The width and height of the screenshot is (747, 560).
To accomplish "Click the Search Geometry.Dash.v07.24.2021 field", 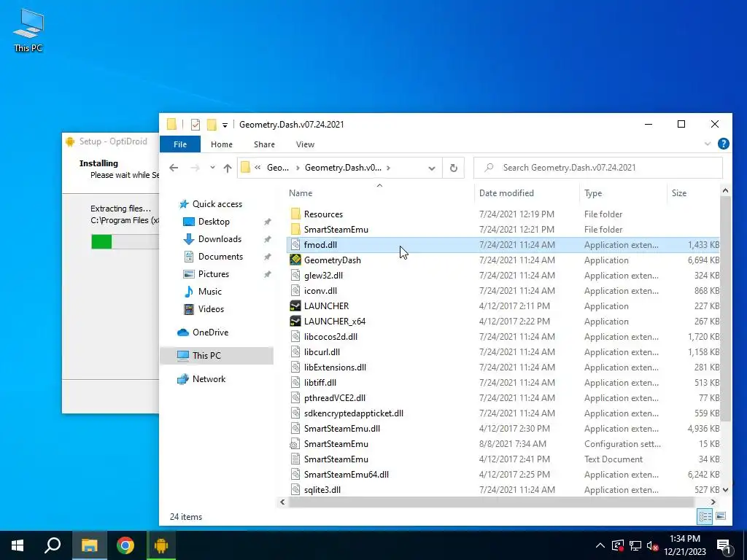I will [x=598, y=168].
